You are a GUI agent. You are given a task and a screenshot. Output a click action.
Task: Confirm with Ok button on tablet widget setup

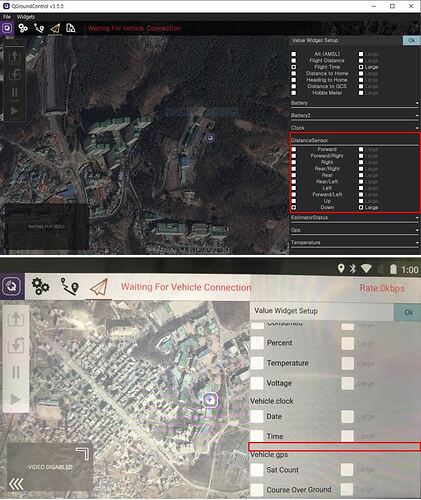pos(409,312)
